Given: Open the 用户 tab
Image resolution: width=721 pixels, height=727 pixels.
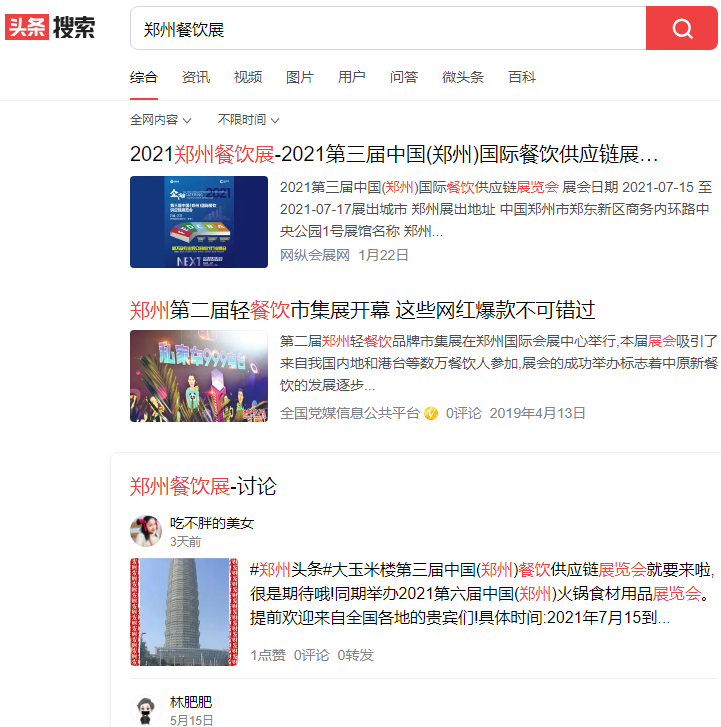Looking at the screenshot, I should coord(351,77).
